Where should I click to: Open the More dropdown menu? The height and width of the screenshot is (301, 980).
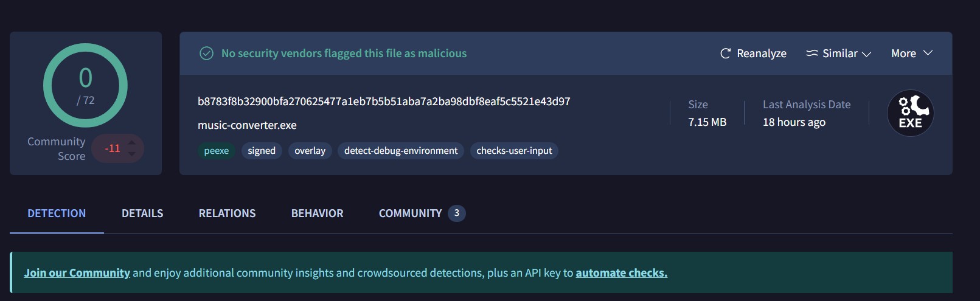coord(912,54)
